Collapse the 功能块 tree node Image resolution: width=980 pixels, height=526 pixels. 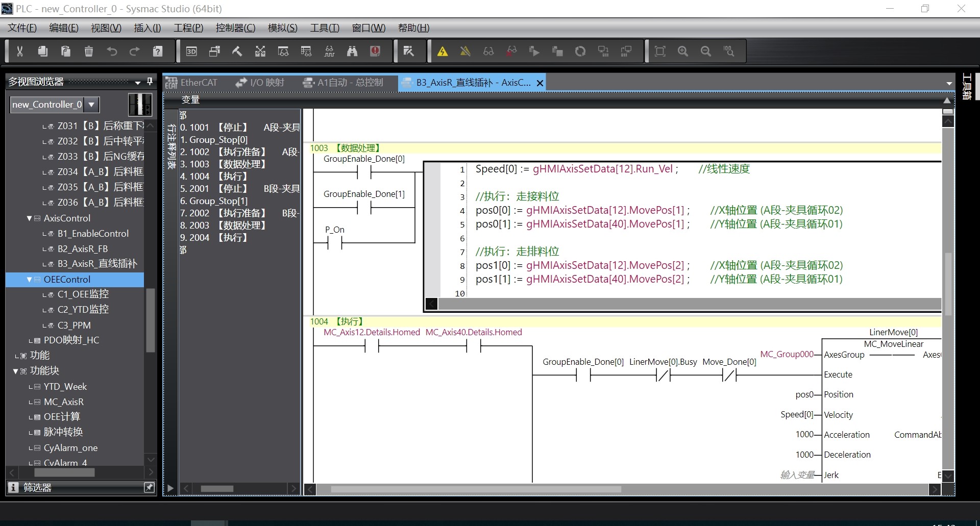tap(16, 371)
